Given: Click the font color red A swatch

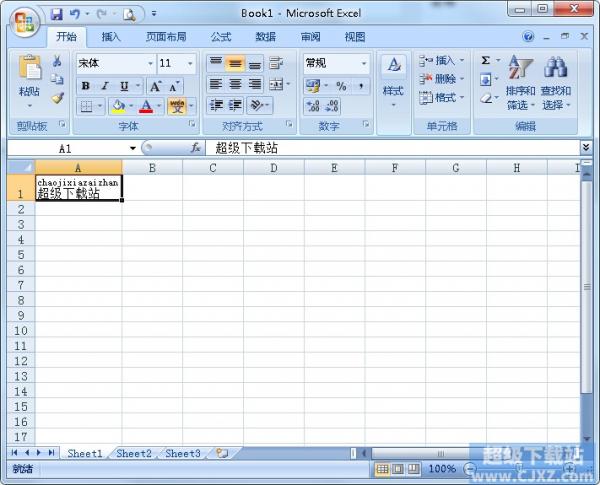Looking at the screenshot, I should [146, 106].
